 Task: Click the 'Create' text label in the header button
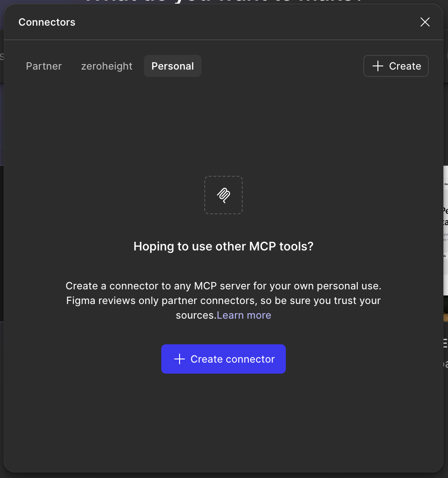coord(405,66)
